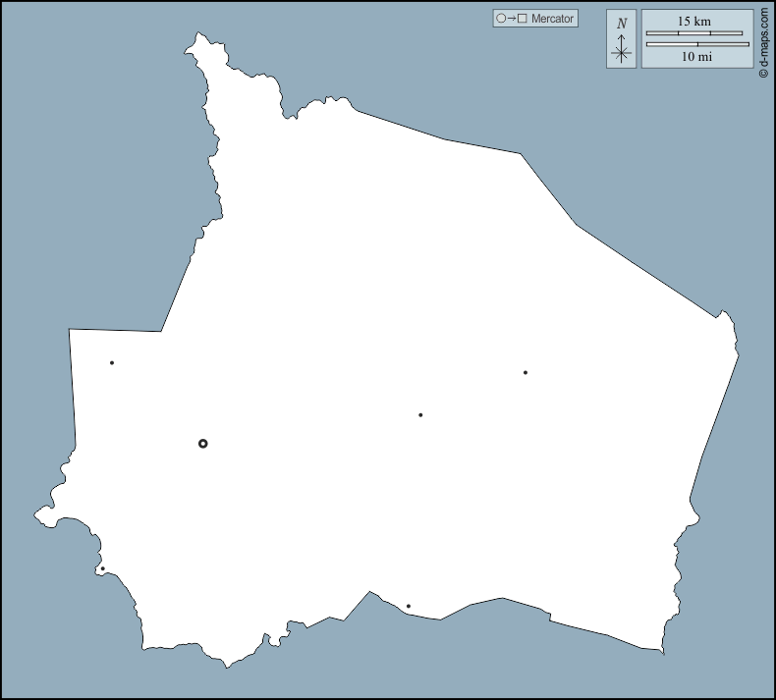
Task: Click the square symbol beside Mercator
Action: (523, 19)
